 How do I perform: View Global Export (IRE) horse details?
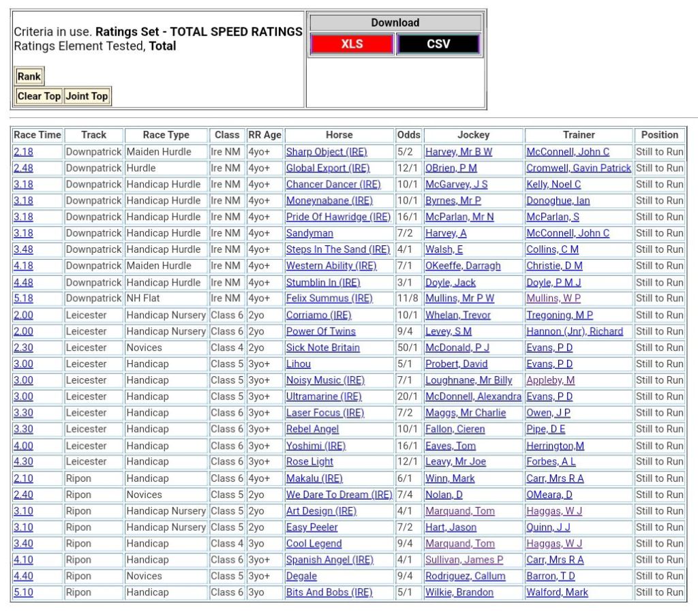[327, 168]
